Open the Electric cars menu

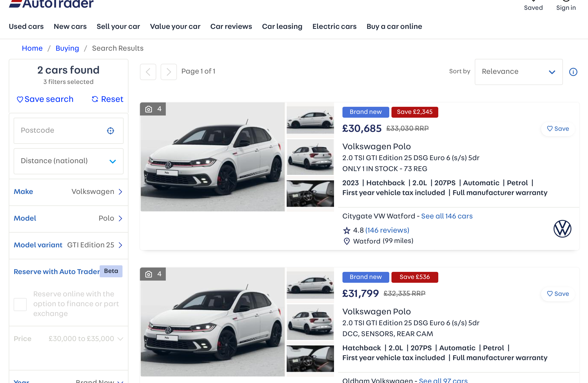[335, 26]
